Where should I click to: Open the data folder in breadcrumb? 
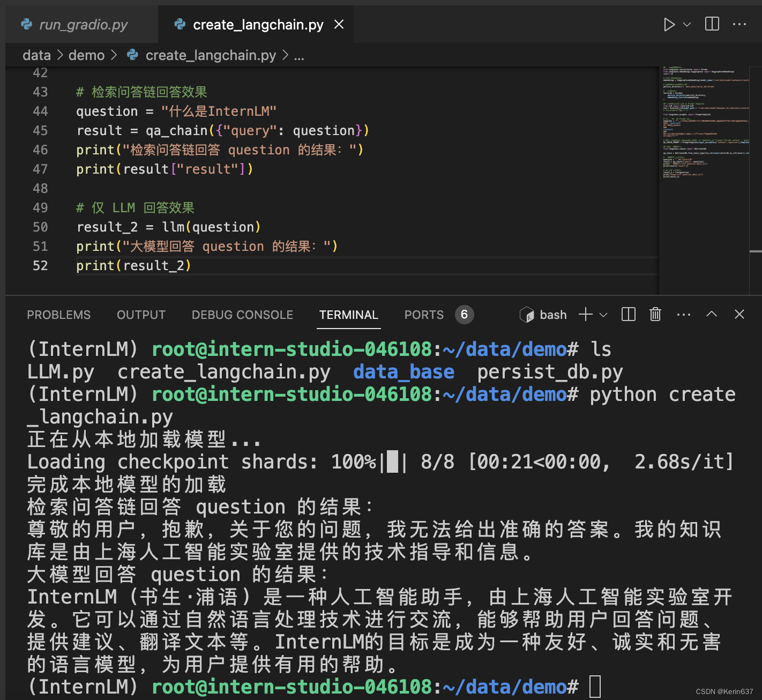pos(36,55)
